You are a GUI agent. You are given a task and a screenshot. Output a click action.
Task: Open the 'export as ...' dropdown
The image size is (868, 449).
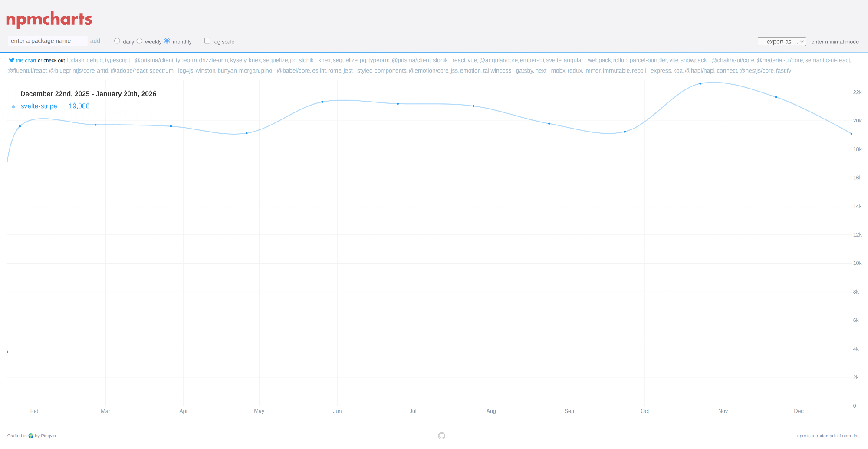[782, 42]
